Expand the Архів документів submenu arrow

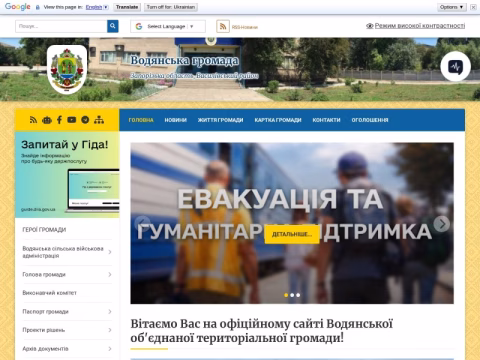110,349
